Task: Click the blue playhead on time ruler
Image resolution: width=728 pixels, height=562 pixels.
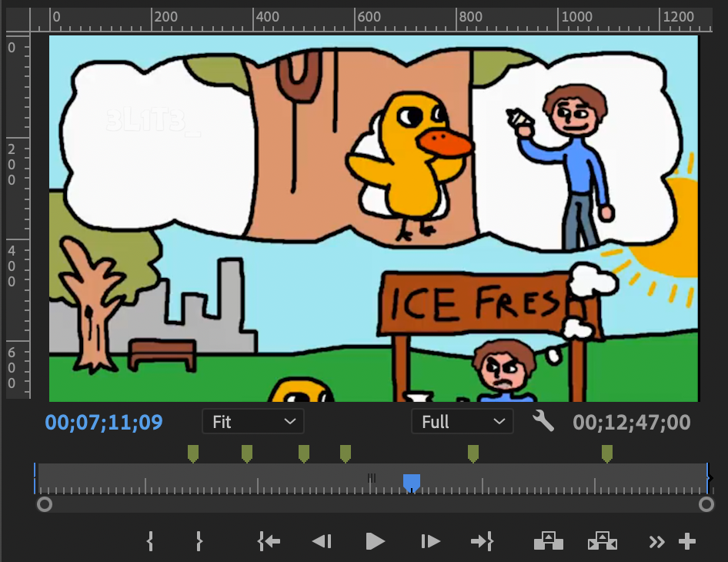Action: (412, 483)
